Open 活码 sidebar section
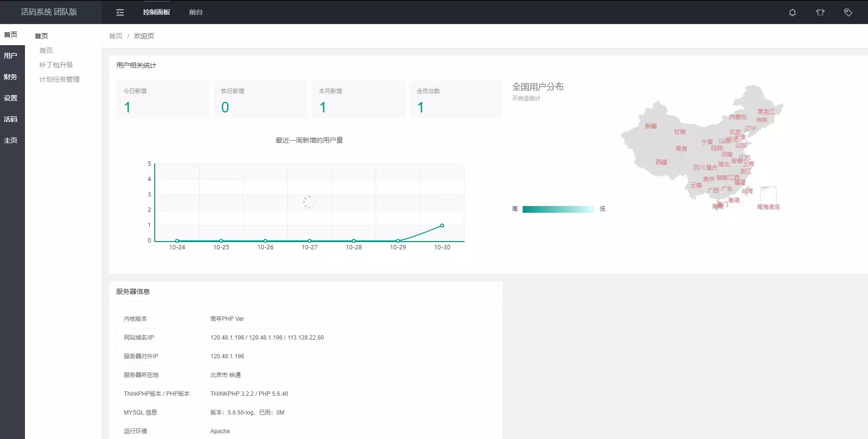 [11, 119]
